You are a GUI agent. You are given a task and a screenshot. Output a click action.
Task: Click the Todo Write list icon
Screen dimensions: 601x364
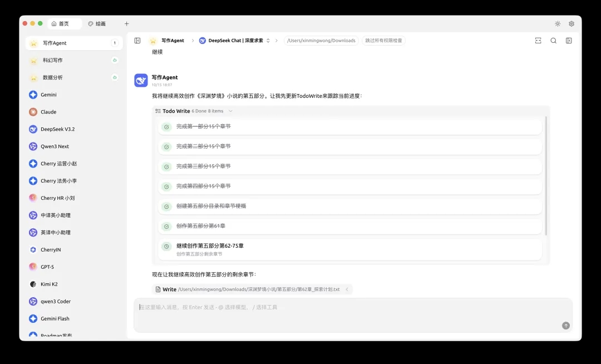(158, 111)
